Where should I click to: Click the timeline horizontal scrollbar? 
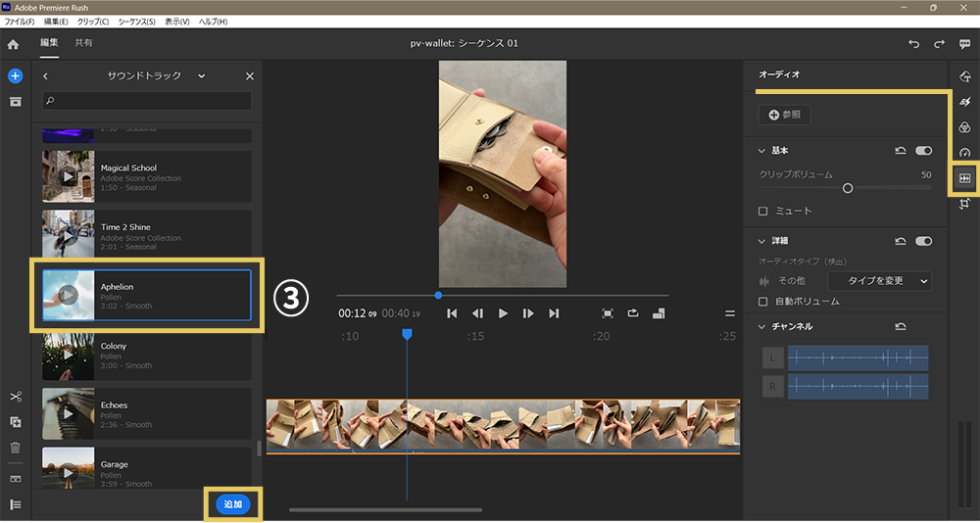(x=385, y=510)
